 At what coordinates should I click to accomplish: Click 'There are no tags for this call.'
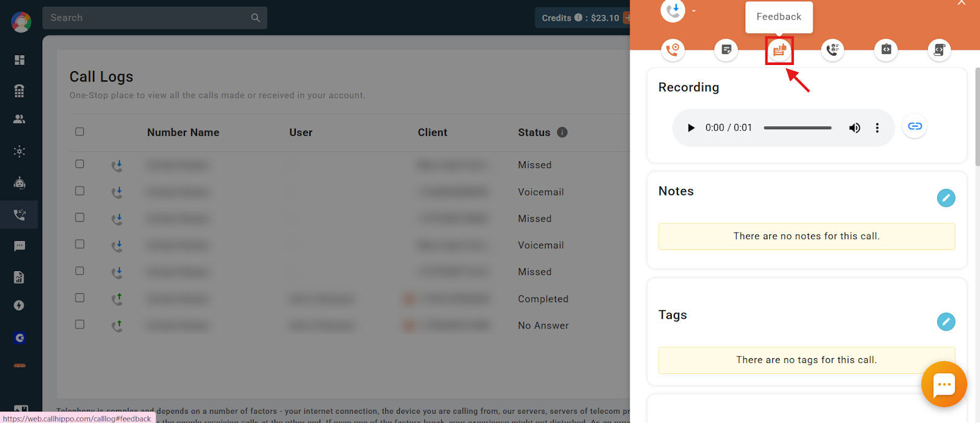click(x=807, y=360)
